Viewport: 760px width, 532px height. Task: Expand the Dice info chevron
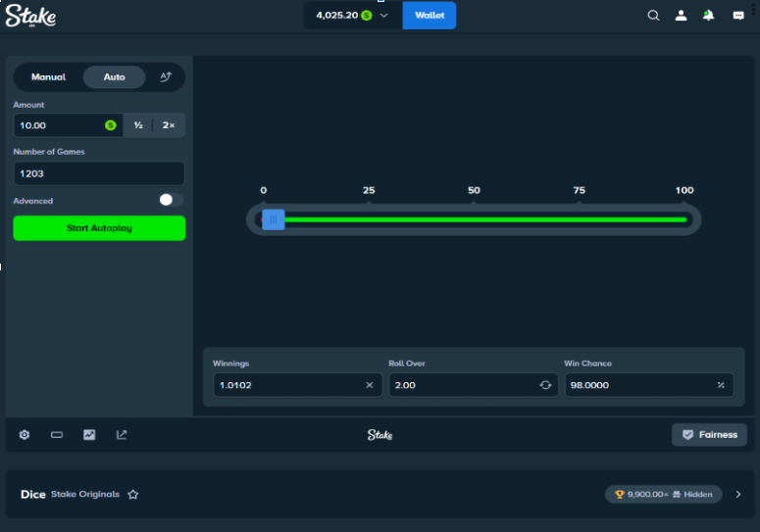click(x=738, y=494)
